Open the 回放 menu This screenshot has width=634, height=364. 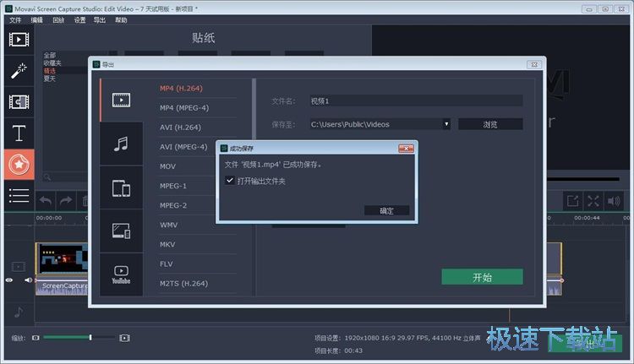(x=58, y=19)
